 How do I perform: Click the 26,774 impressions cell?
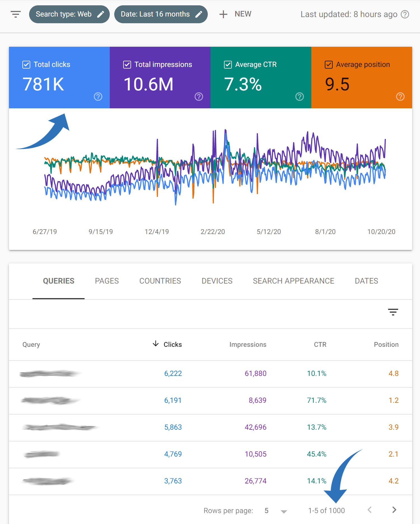pyautogui.click(x=255, y=481)
